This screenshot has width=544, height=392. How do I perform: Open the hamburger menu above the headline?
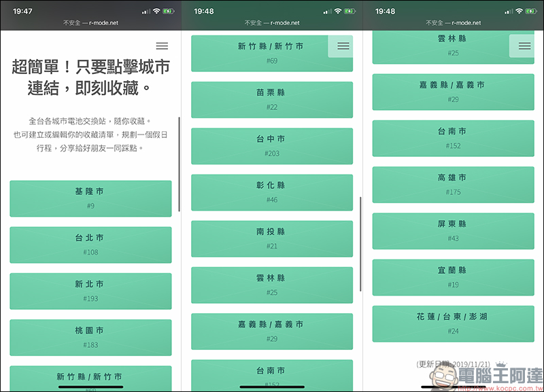point(162,46)
